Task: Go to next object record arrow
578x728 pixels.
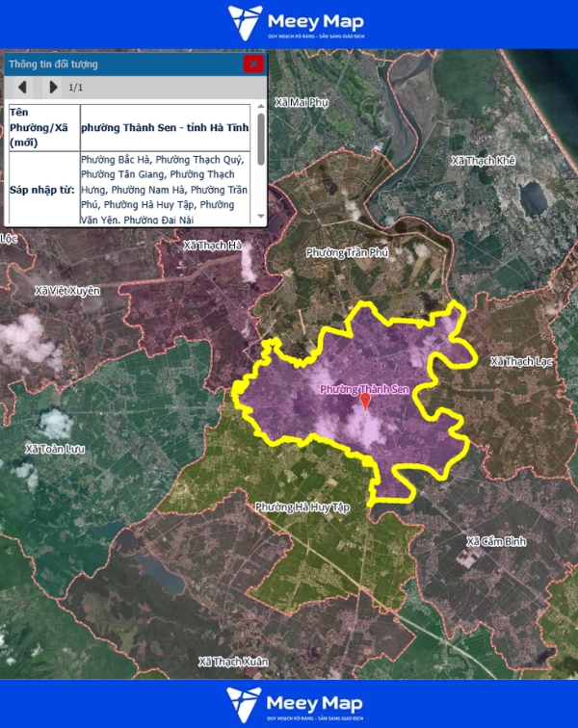Action: coord(53,88)
